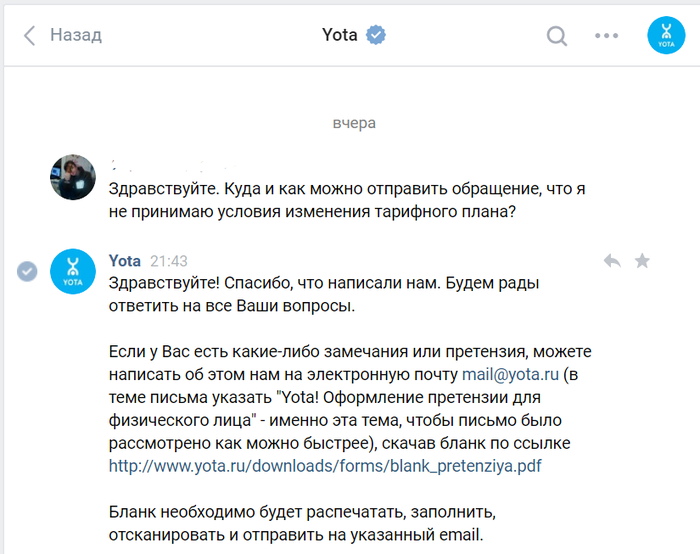700x554 pixels.
Task: Reply to the Yota message
Action: click(x=612, y=261)
